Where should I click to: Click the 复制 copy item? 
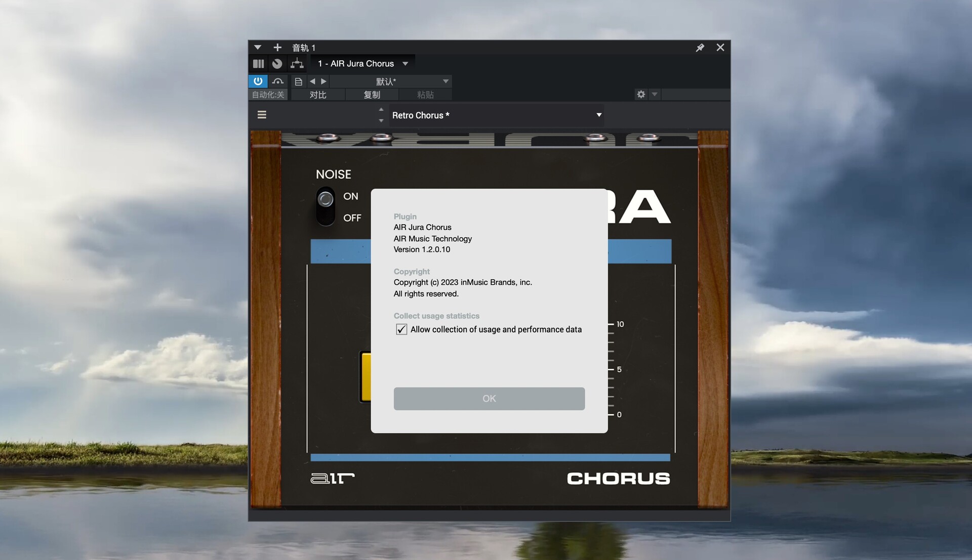coord(372,95)
